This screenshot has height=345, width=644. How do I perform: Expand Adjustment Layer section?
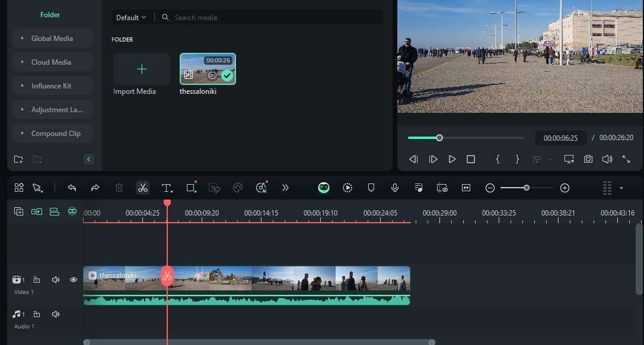point(53,110)
